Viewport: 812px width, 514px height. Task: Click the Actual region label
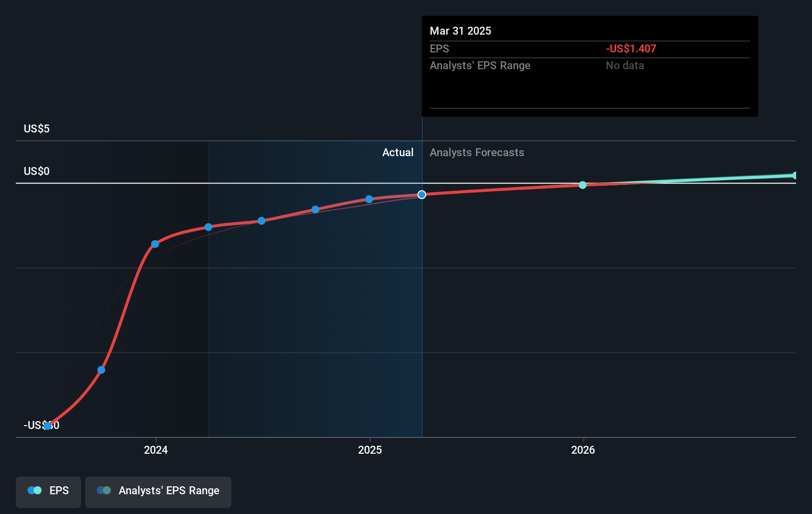click(x=398, y=153)
